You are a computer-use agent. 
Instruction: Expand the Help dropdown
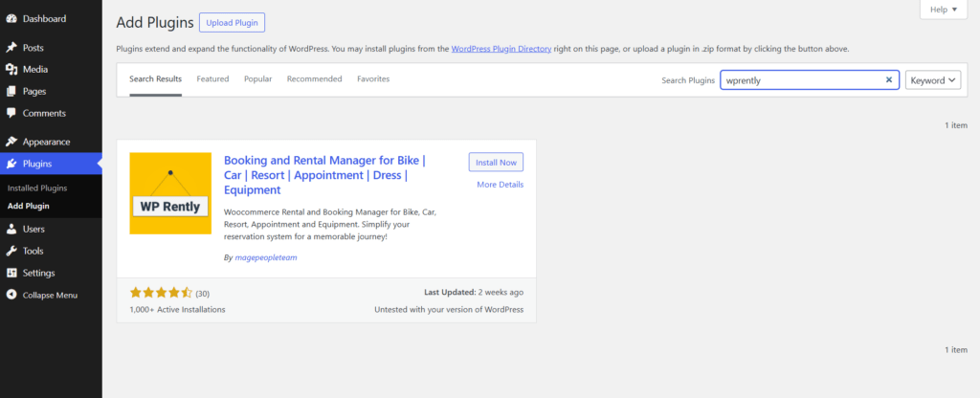944,10
